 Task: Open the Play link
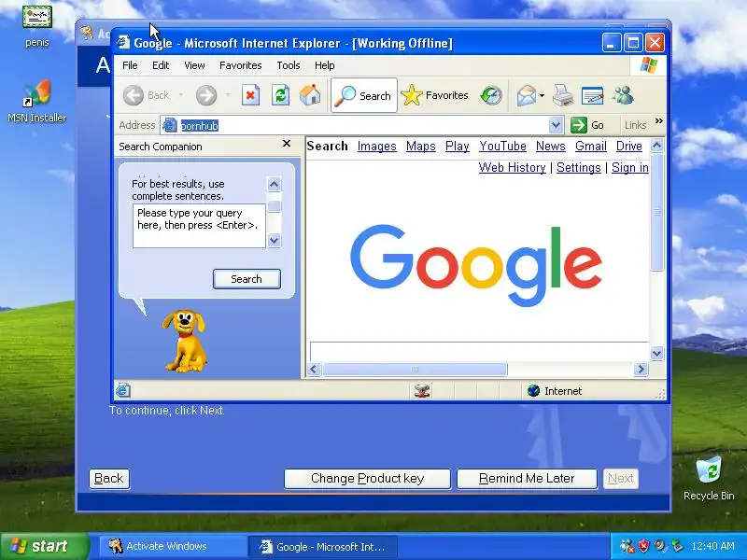pos(458,147)
